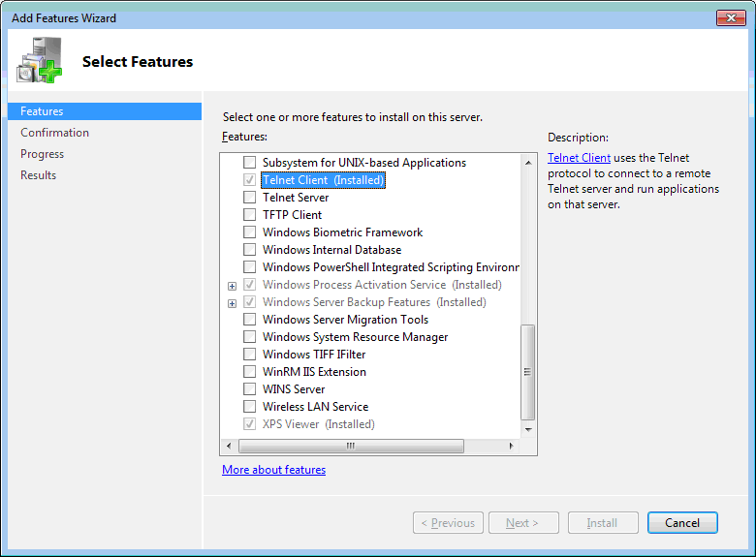Select Windows PowerShell Integrated Scripting label
This screenshot has height=557, width=756.
point(391,267)
